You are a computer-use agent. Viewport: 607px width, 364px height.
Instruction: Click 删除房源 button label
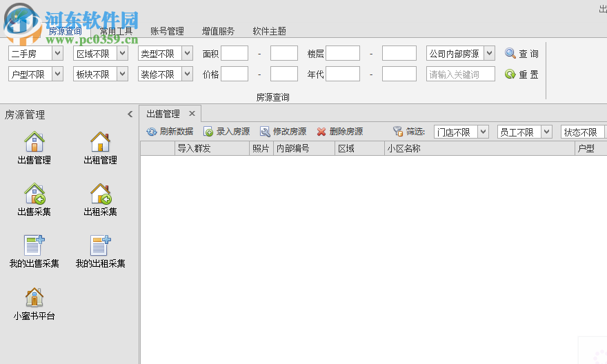click(x=346, y=132)
